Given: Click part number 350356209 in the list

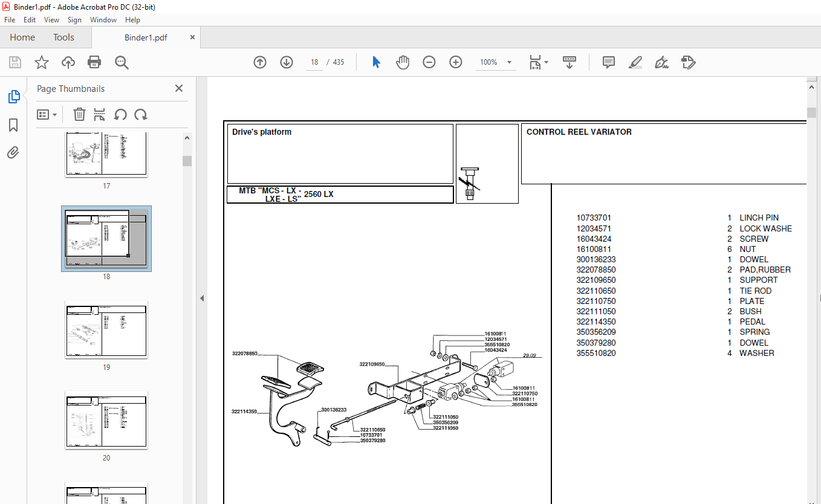Looking at the screenshot, I should (596, 332).
